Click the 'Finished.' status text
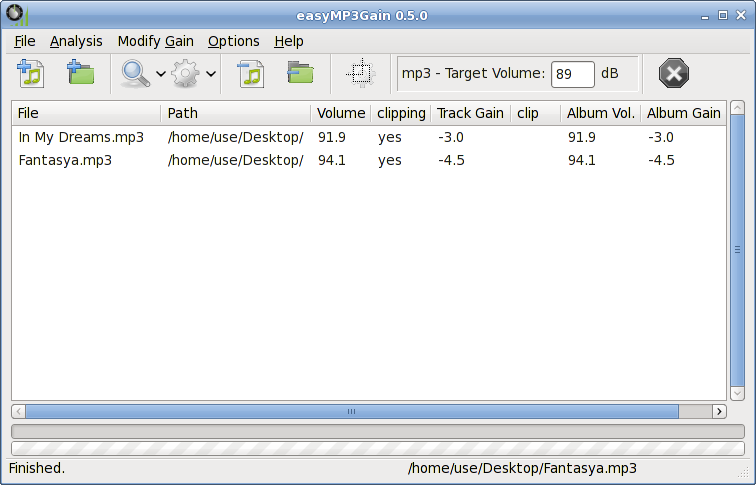This screenshot has height=485, width=756. coord(37,469)
